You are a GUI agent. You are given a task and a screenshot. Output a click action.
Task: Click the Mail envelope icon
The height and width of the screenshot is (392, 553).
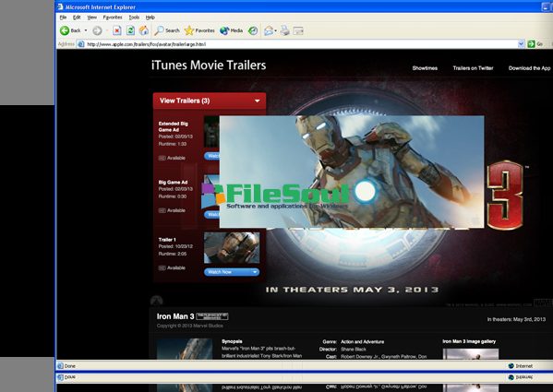pyautogui.click(x=269, y=30)
